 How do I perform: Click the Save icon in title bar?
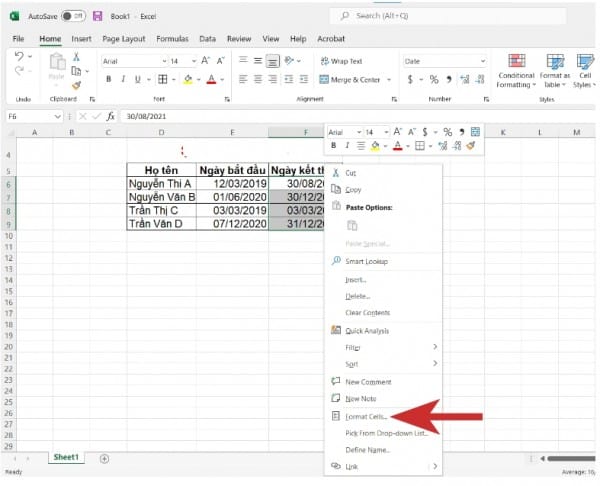click(98, 16)
